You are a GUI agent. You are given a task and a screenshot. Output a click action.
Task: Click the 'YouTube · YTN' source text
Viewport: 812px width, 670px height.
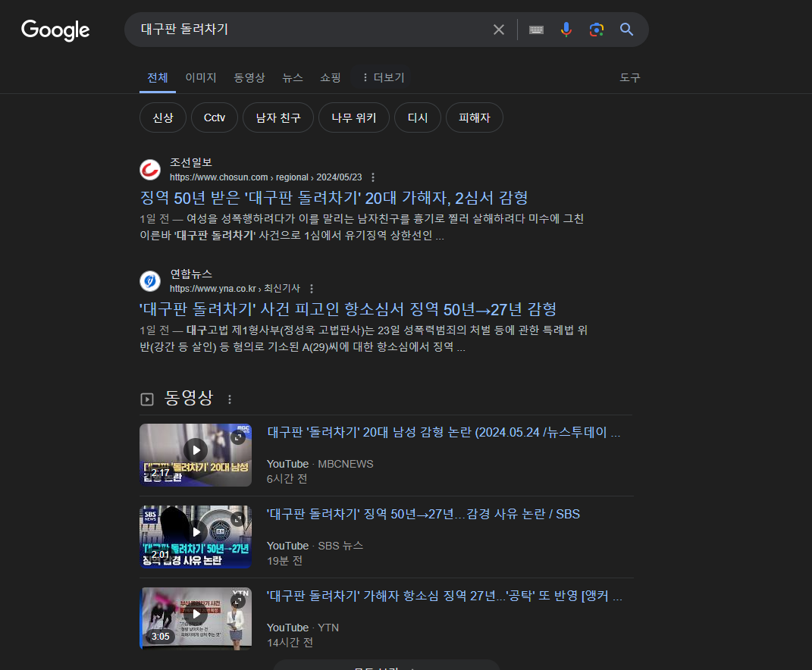click(x=303, y=628)
